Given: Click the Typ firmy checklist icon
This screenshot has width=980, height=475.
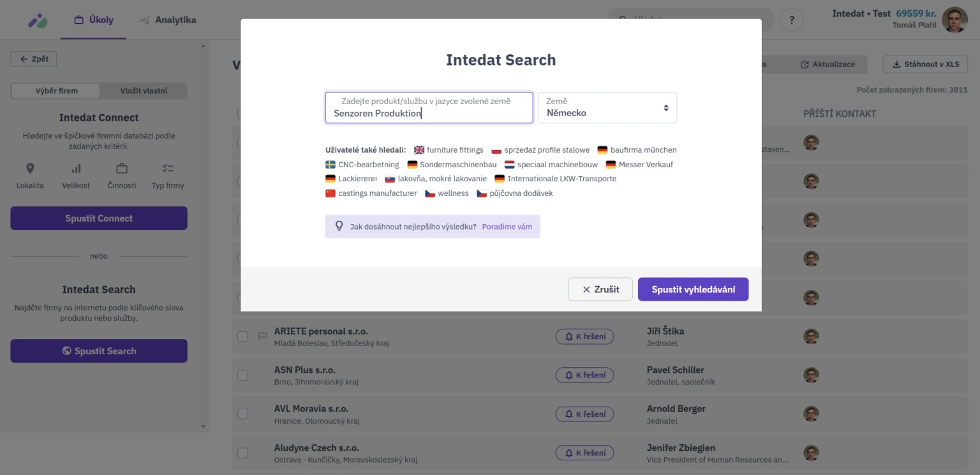Looking at the screenshot, I should tap(168, 169).
